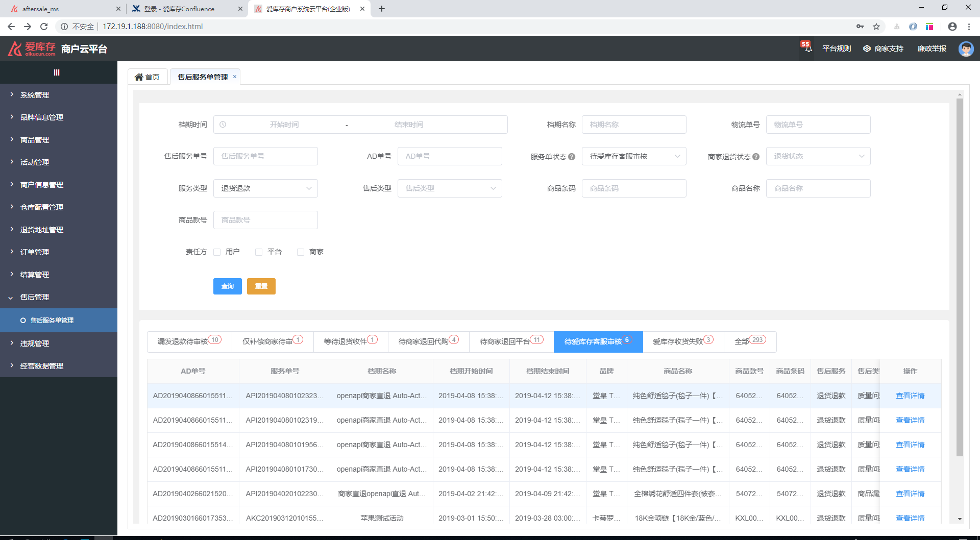Viewport: 980px width, 540px height.
Task: Switch to 全部 tab with 293
Action: coord(750,341)
